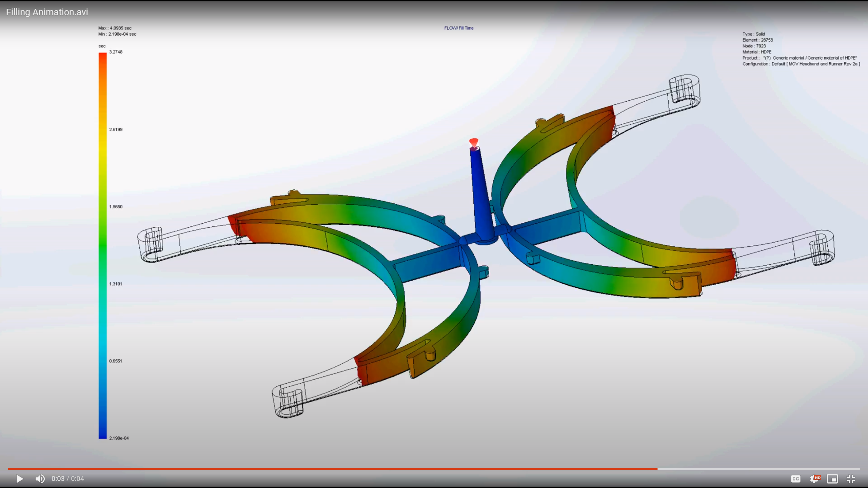Click the video title Filling Animation.avi

coord(47,12)
